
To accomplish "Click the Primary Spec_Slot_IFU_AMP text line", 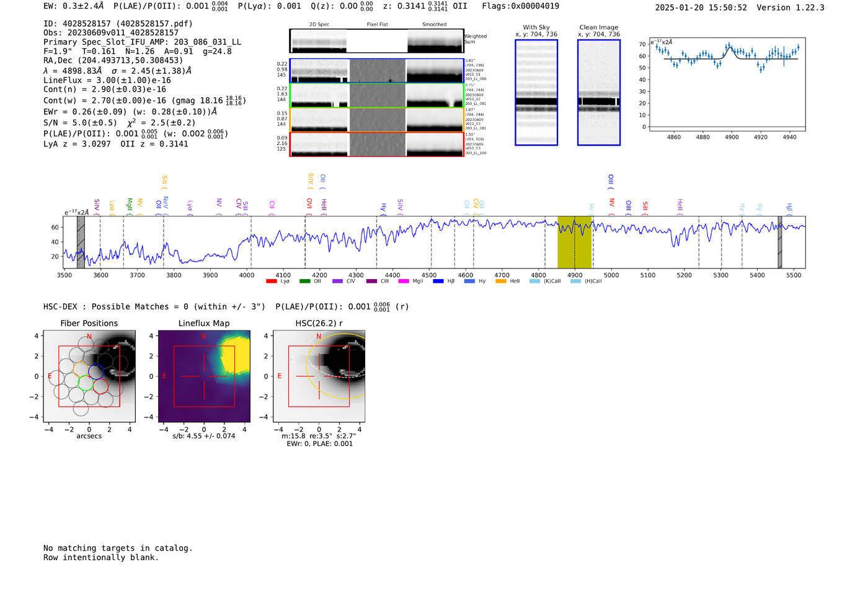I will point(142,42).
